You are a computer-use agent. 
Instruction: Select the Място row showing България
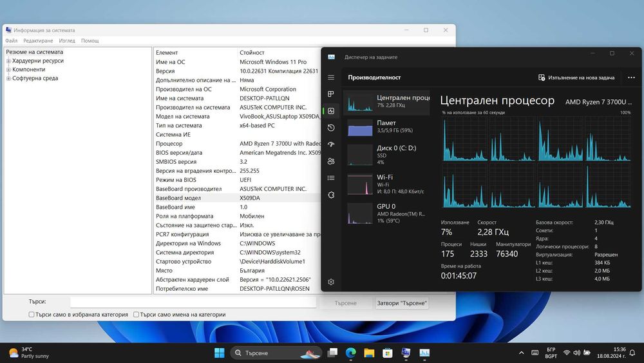click(x=238, y=271)
